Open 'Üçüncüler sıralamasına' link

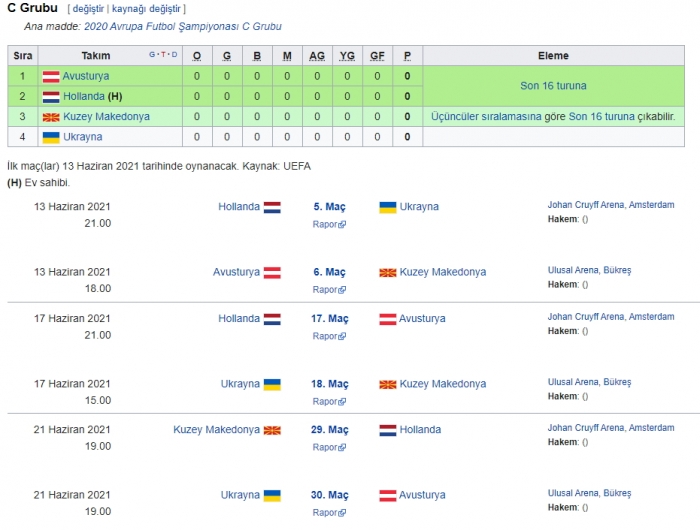pyautogui.click(x=486, y=116)
